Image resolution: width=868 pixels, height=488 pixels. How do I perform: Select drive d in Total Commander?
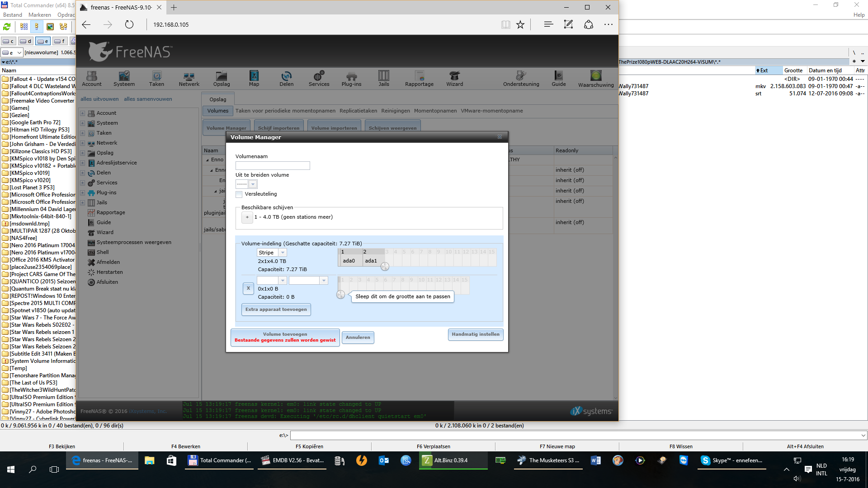(x=26, y=41)
